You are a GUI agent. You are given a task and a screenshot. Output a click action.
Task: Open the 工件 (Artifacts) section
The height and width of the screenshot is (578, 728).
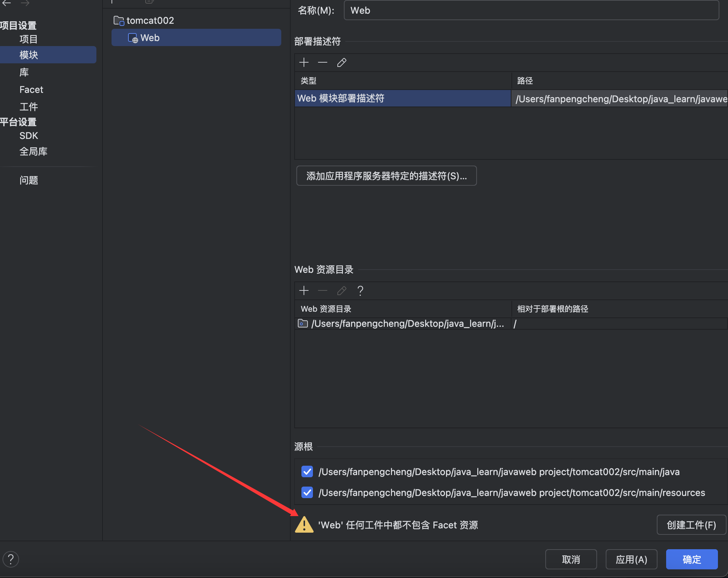pos(29,107)
